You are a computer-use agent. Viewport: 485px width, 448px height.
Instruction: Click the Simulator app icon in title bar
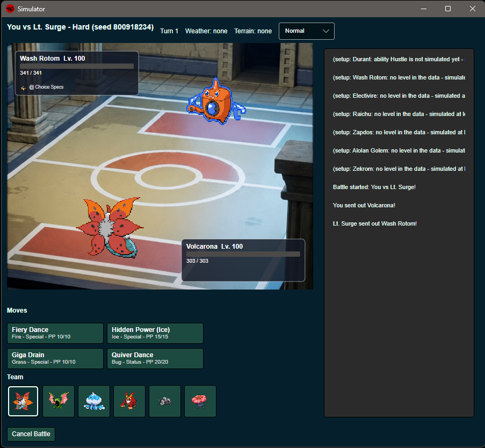10,9
